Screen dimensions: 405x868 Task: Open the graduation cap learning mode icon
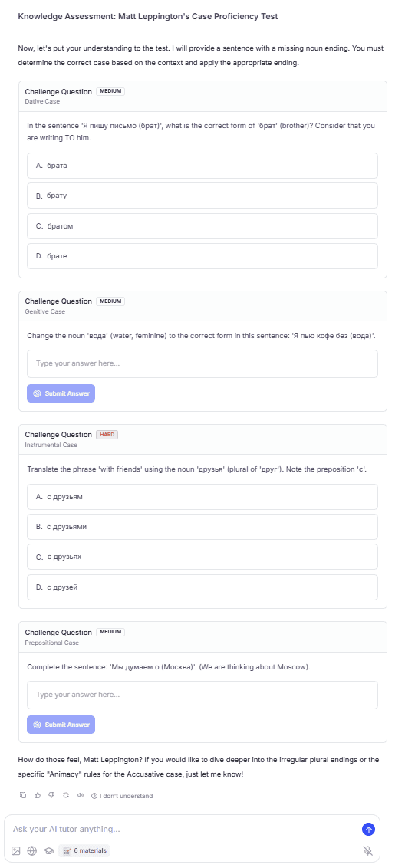[x=48, y=851]
